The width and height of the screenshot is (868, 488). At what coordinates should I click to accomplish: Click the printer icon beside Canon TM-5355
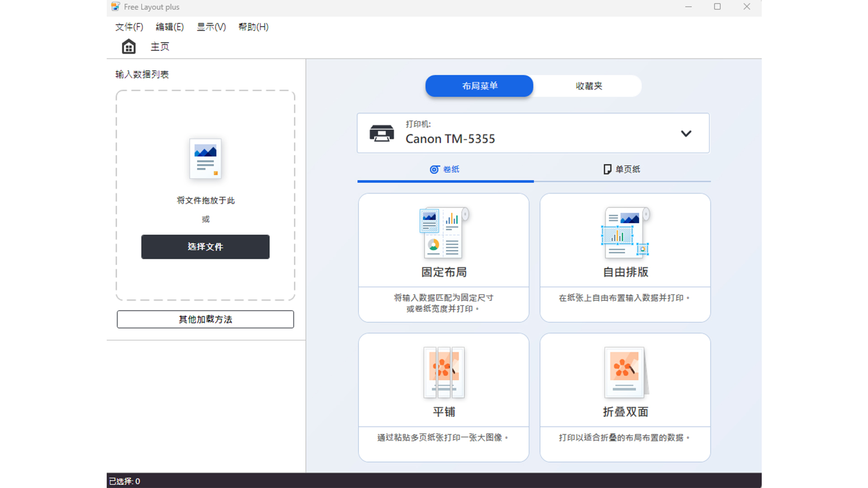[x=382, y=133]
